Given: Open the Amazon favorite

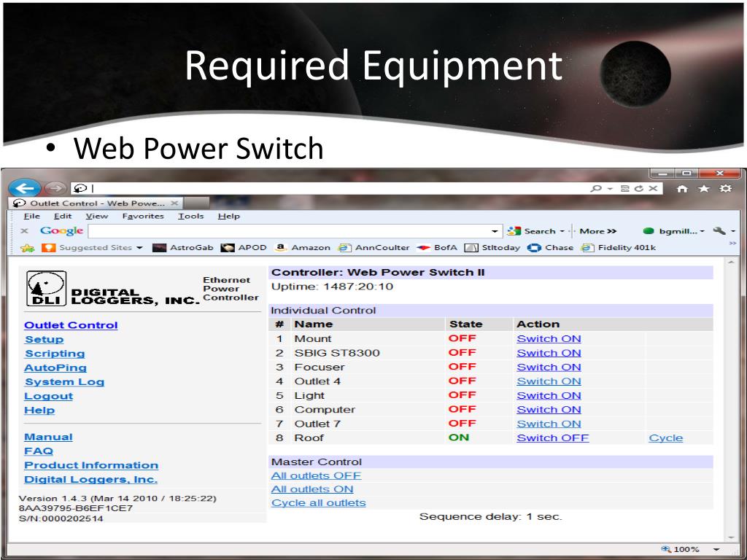Looking at the screenshot, I should (303, 248).
